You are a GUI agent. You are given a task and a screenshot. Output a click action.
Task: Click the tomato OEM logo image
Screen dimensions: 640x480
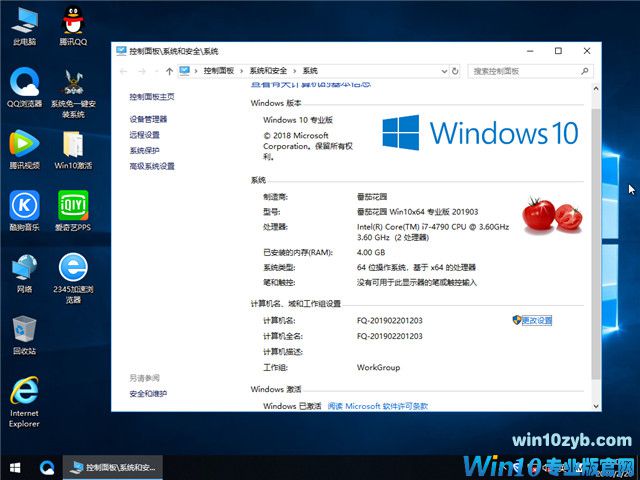[552, 215]
